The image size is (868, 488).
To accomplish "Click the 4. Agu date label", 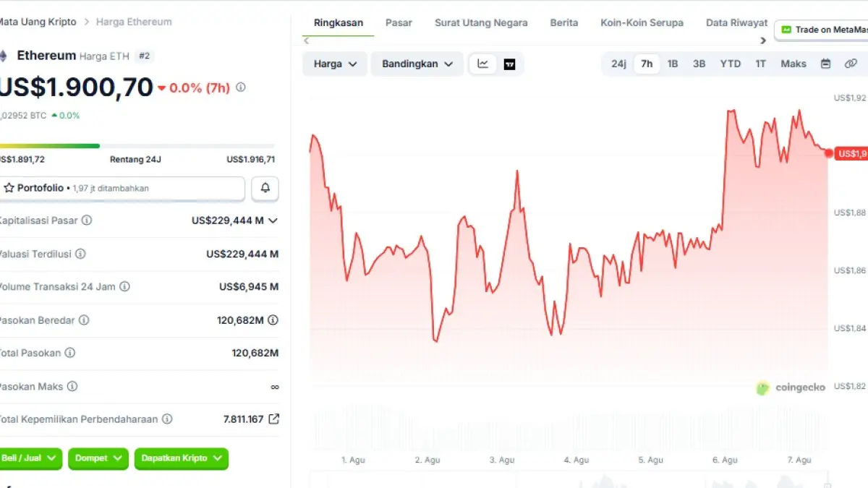I will (x=576, y=460).
